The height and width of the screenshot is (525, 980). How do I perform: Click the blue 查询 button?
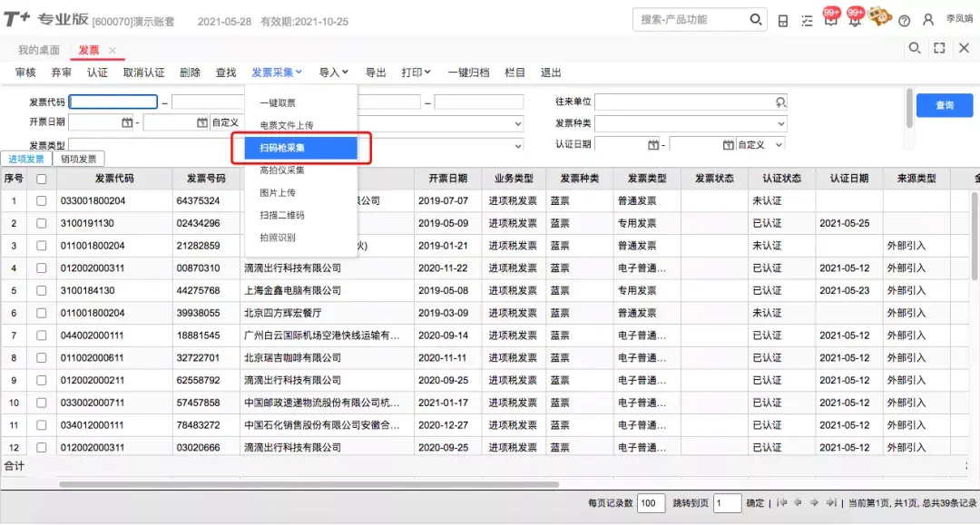point(945,105)
